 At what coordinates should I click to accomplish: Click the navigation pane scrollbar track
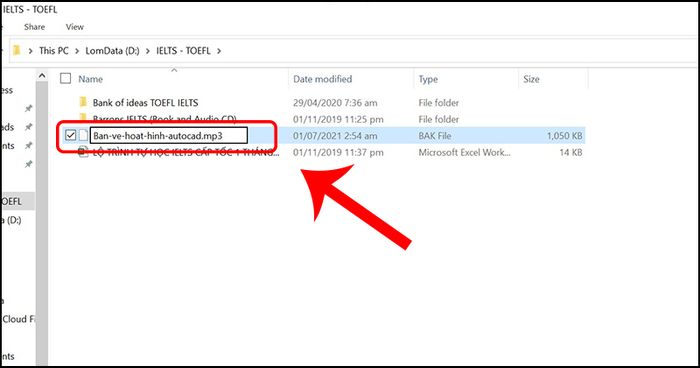point(42,223)
